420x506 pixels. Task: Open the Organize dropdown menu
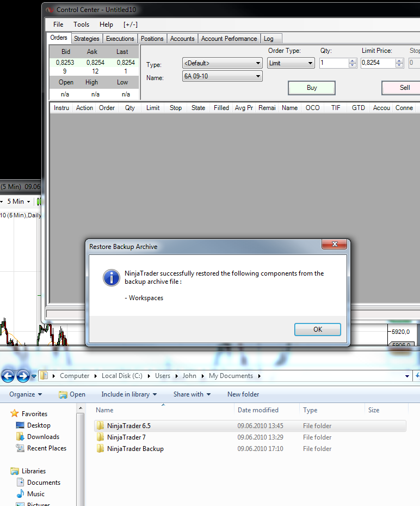(x=26, y=394)
